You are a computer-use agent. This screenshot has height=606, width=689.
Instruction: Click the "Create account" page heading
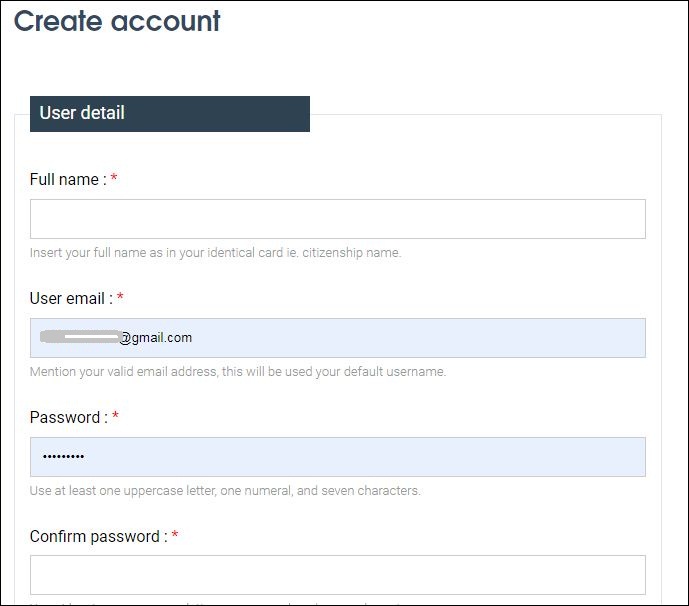click(x=117, y=21)
